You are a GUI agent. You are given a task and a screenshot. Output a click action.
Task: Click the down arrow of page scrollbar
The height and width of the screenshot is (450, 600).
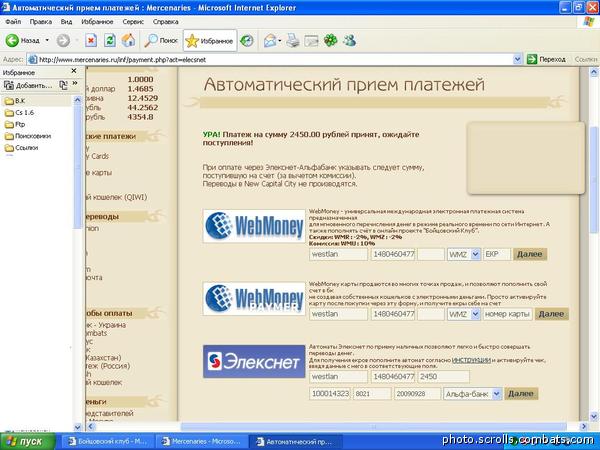point(594,416)
